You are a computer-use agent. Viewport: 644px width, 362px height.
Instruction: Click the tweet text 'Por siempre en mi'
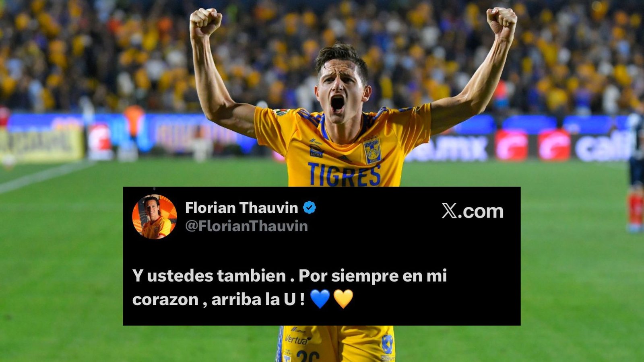(x=373, y=276)
